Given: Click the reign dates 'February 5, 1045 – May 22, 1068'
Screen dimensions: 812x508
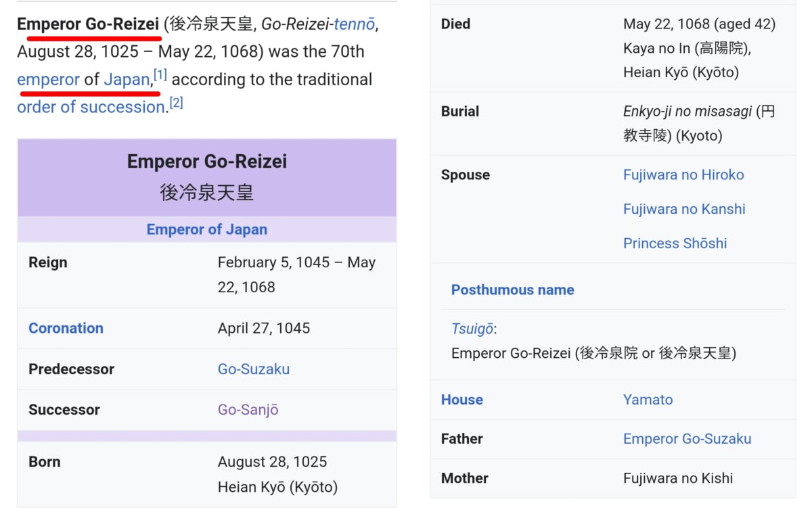Looking at the screenshot, I should [x=296, y=275].
